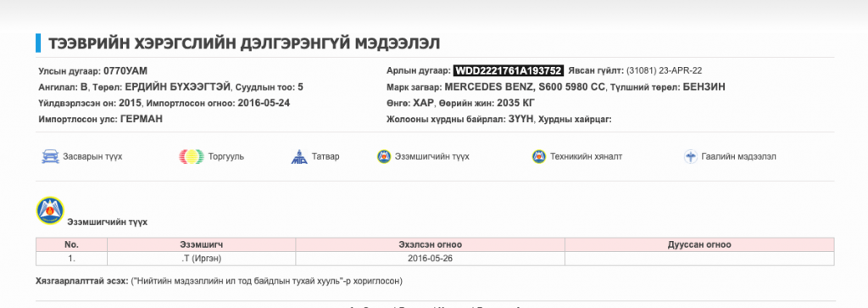This screenshot has width=868, height=308.
Task: Click the Гаалийн мэдээлэл customs icon
Action: (690, 157)
